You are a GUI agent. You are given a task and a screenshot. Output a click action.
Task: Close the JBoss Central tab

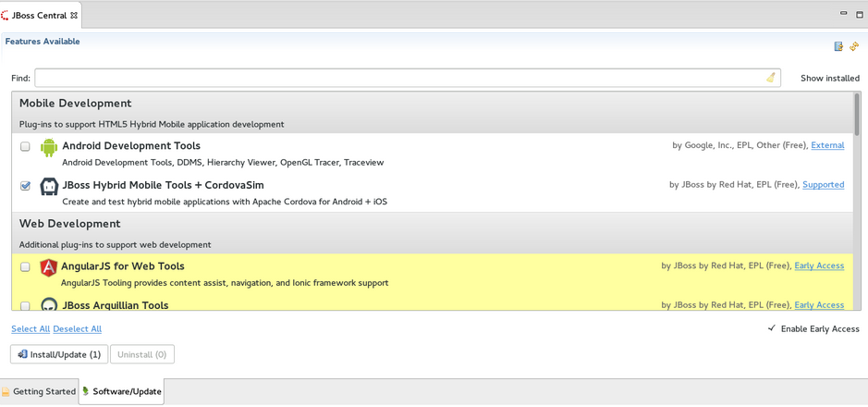click(x=74, y=16)
